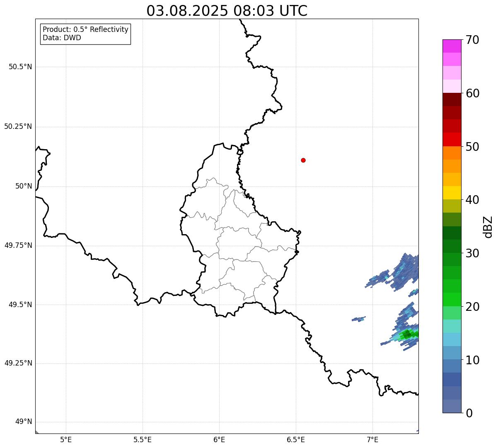The width and height of the screenshot is (498, 448).
Task: Click the colorbar value 40
Action: pyautogui.click(x=472, y=200)
